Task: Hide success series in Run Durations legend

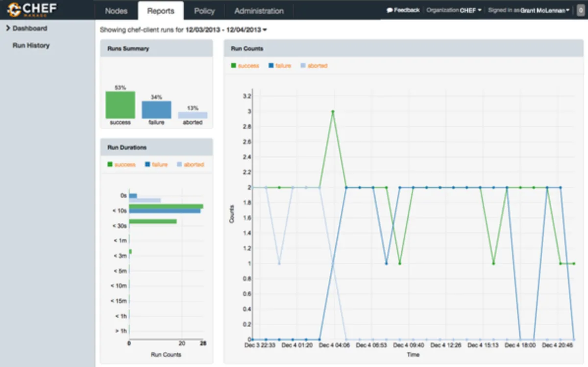Action: pos(121,165)
